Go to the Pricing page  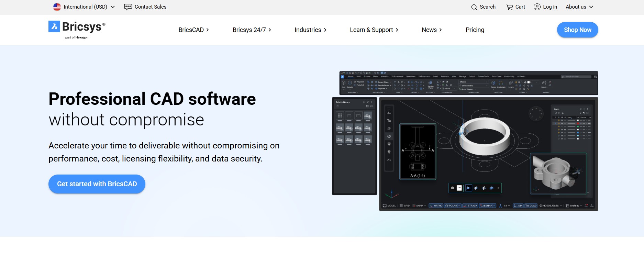(475, 30)
